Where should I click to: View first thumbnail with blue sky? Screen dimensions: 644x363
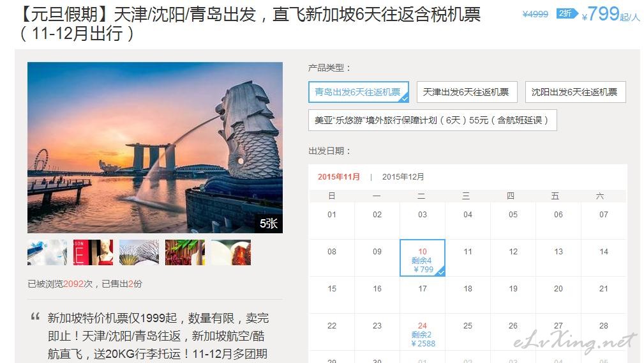tap(47, 252)
